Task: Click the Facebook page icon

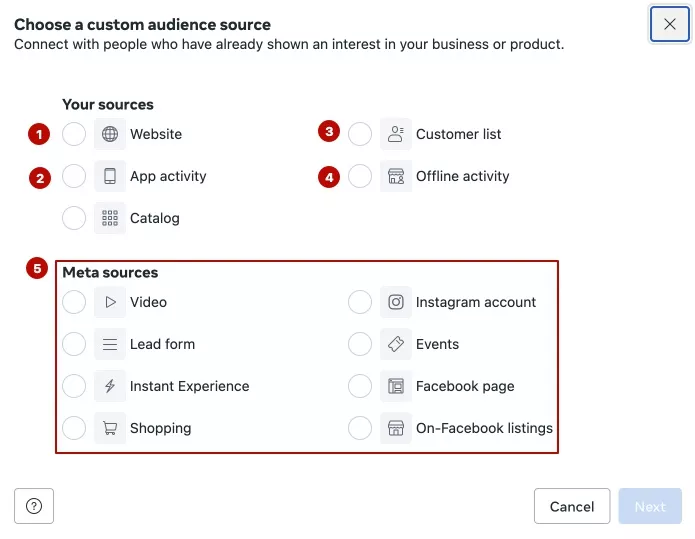Action: point(396,386)
